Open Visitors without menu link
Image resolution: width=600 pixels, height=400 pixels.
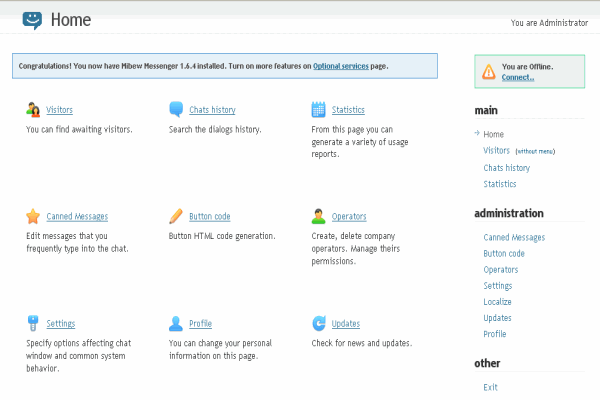[x=535, y=152]
